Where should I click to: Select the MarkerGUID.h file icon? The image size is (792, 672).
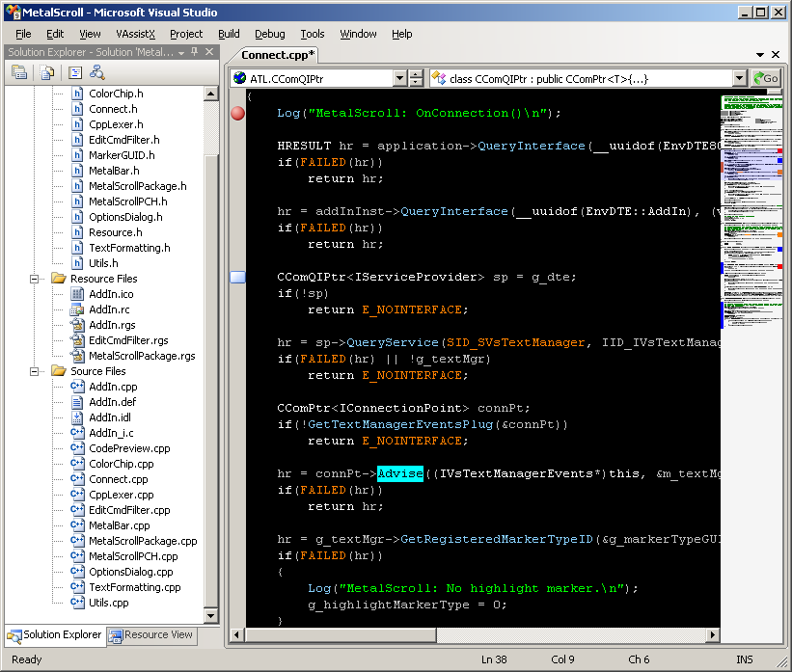[x=77, y=155]
